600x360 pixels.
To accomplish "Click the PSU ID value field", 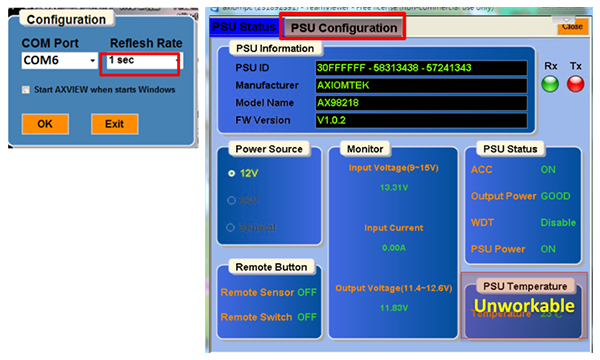I will click(421, 68).
